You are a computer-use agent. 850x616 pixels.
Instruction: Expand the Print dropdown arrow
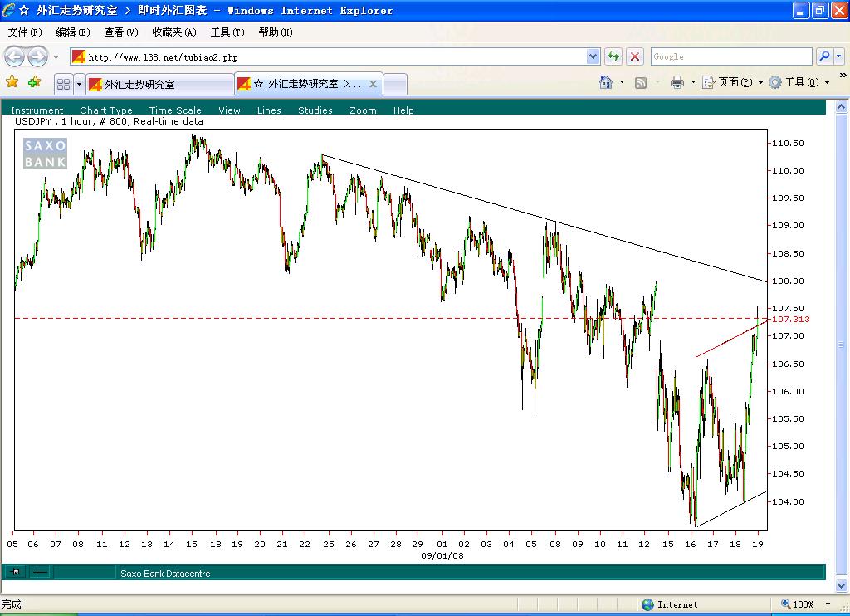click(693, 82)
